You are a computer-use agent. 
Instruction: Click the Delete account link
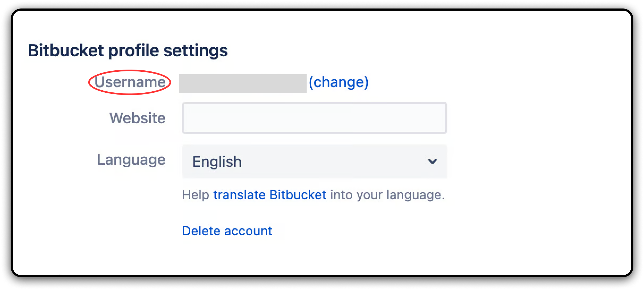(x=227, y=231)
